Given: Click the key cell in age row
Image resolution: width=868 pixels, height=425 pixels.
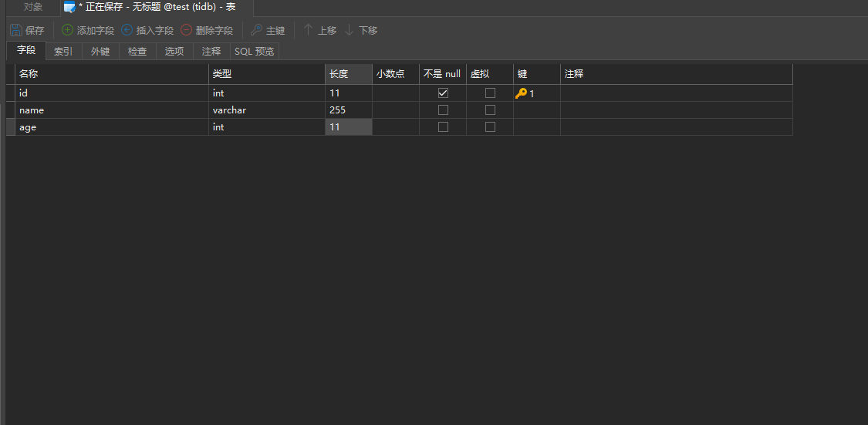Looking at the screenshot, I should click(x=537, y=126).
